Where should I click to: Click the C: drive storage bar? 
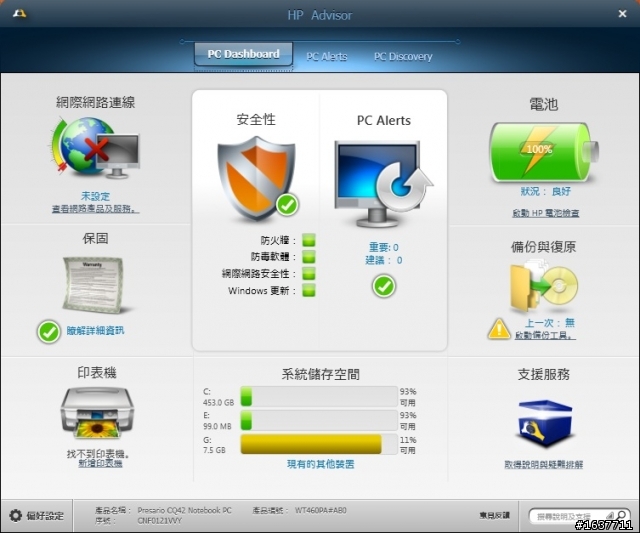tap(319, 397)
